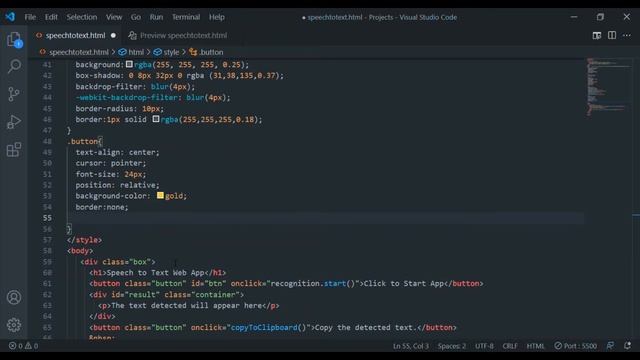Screen dimensions: 640x360
Task: Open preview to the side icon
Action: (x=597, y=36)
